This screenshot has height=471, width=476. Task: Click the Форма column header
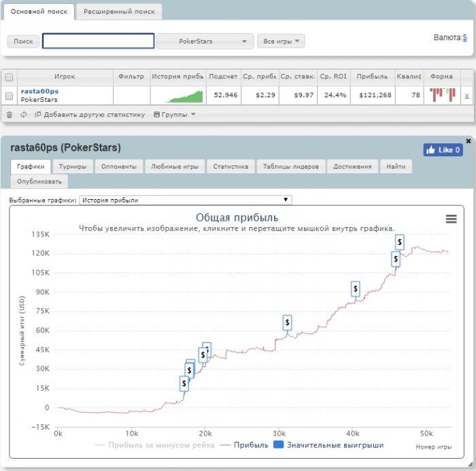click(442, 77)
